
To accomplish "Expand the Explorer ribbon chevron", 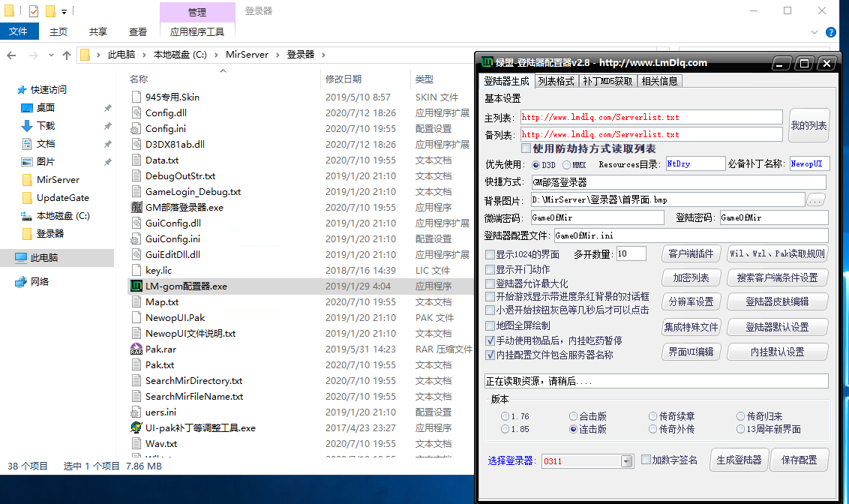I will click(x=814, y=32).
